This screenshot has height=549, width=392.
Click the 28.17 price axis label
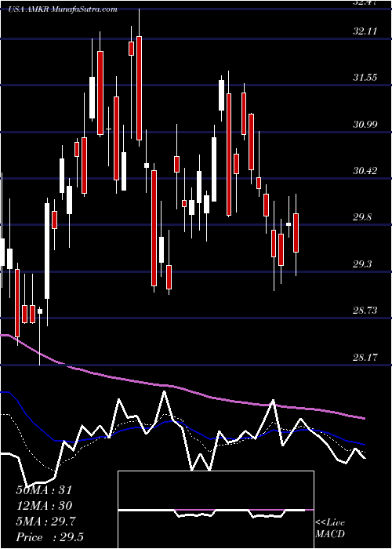[365, 358]
